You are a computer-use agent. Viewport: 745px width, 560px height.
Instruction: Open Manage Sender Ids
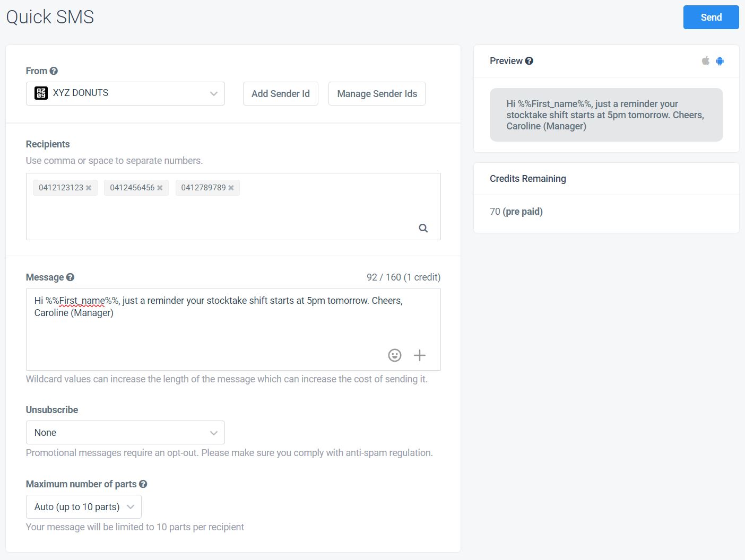click(x=377, y=93)
